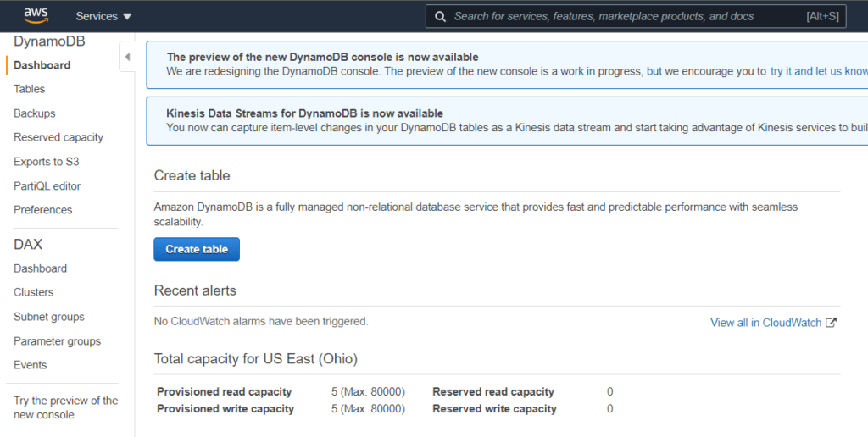The height and width of the screenshot is (437, 868).
Task: Select Dashboard under DynamoDB
Action: [42, 65]
